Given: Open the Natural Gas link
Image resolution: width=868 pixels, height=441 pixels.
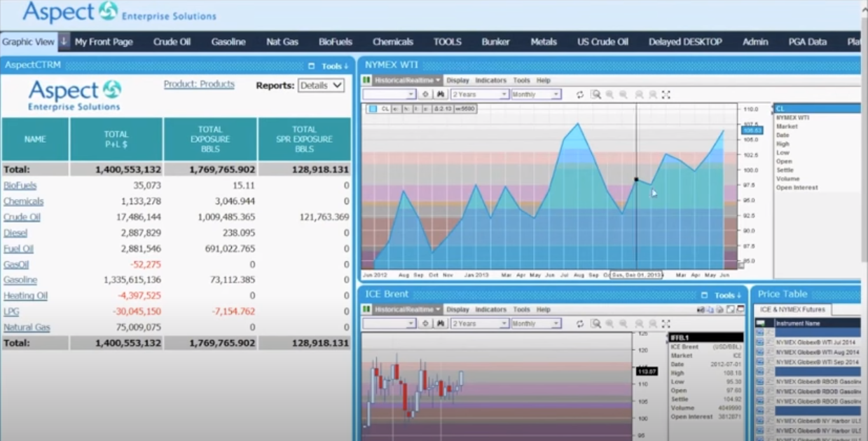Looking at the screenshot, I should [x=27, y=327].
